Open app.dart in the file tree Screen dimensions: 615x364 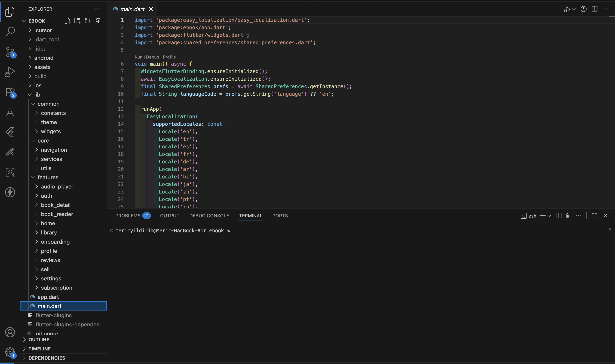(48, 297)
